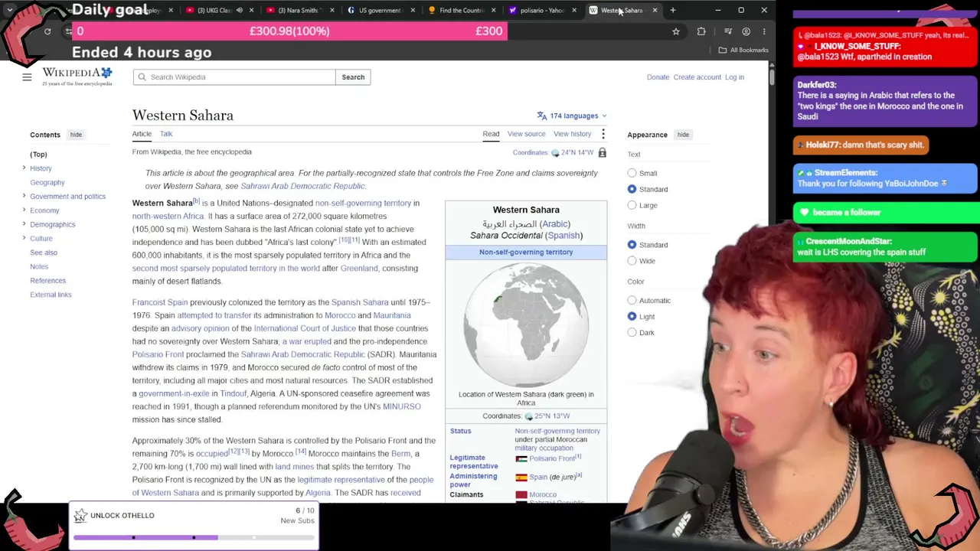Open the Donate link
The width and height of the screenshot is (980, 551).
[x=658, y=77]
